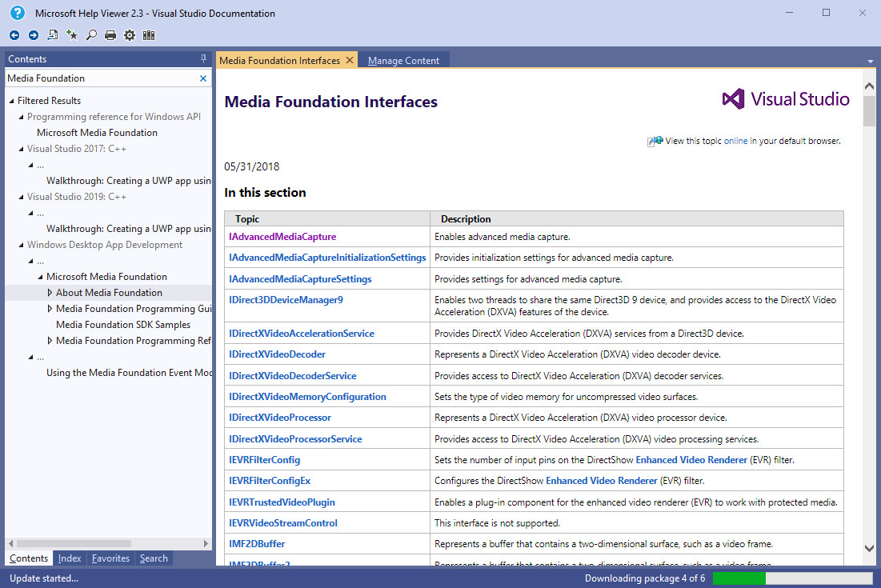Open IDirect3DDeviceManager9 link
Image resolution: width=881 pixels, height=588 pixels.
pos(286,300)
